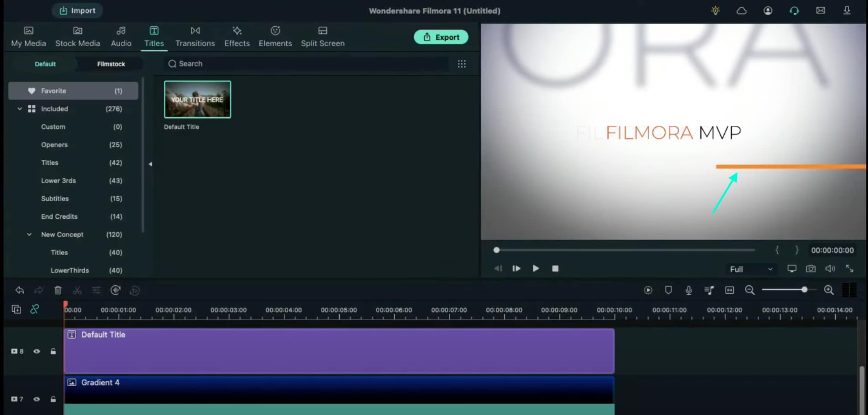This screenshot has height=415, width=868.
Task: Click the Import button
Action: tap(77, 10)
